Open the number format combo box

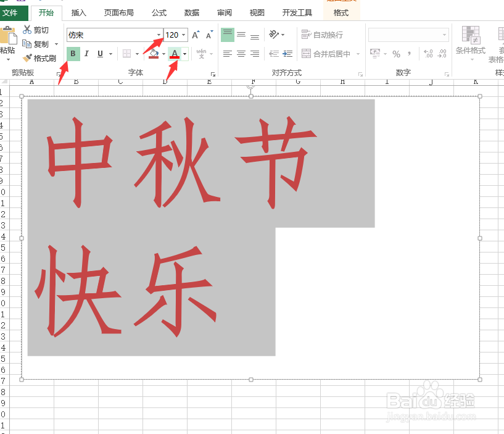408,35
